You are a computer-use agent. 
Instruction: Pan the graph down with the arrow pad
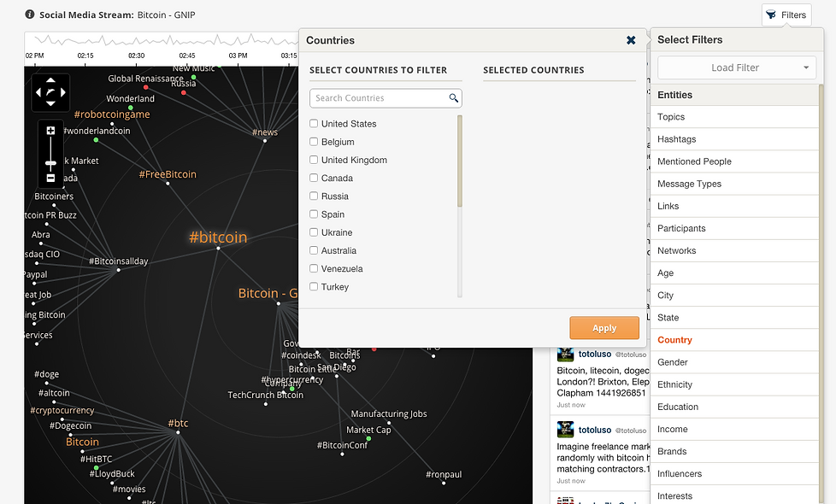[x=50, y=104]
